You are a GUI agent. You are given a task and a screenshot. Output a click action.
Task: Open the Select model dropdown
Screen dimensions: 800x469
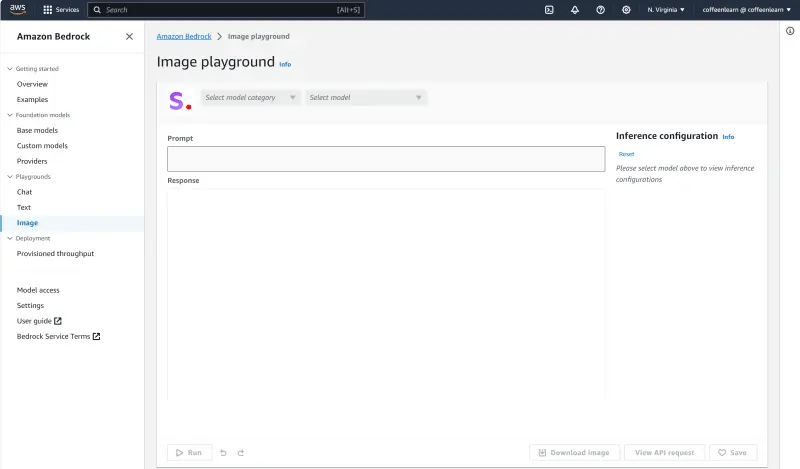[x=366, y=97]
